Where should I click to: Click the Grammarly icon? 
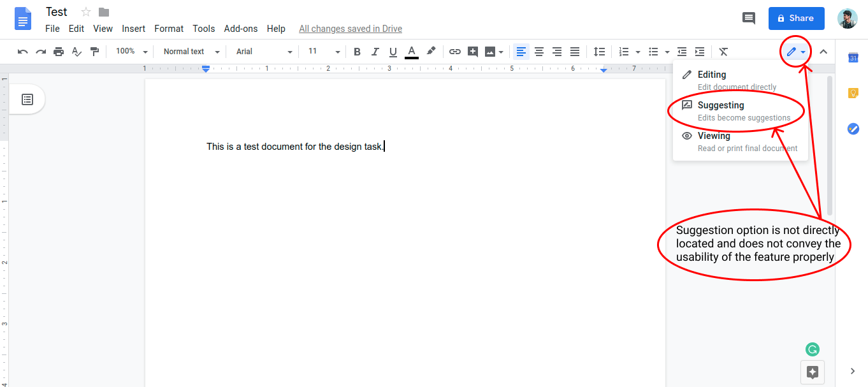812,349
